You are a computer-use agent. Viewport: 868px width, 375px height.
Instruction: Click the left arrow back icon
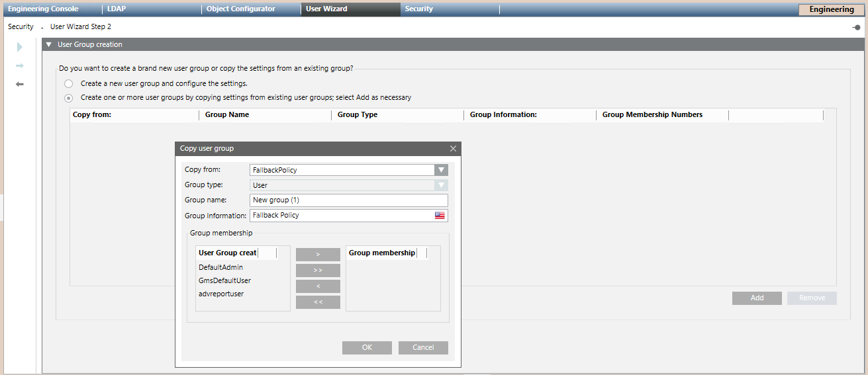(x=20, y=84)
